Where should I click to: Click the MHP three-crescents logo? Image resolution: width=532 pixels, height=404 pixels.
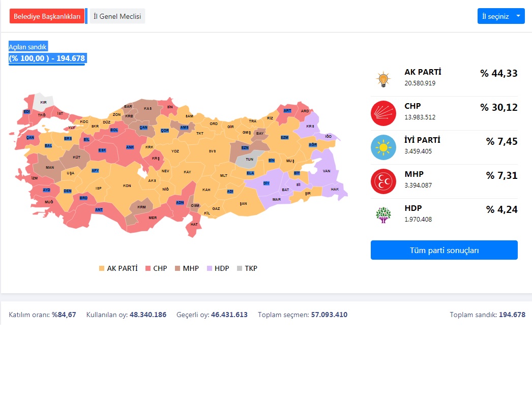(383, 181)
